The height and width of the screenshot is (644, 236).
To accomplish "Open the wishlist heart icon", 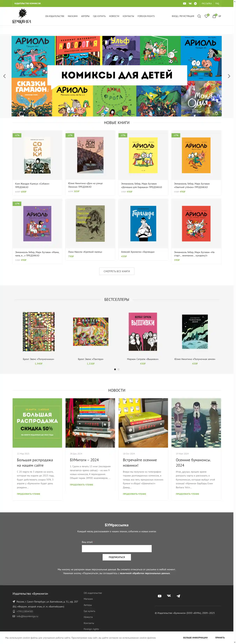I will 206,16.
